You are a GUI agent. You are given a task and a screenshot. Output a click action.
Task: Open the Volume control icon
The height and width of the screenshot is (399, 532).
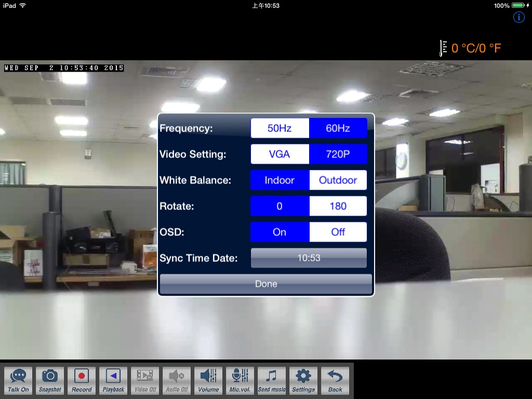click(x=208, y=380)
